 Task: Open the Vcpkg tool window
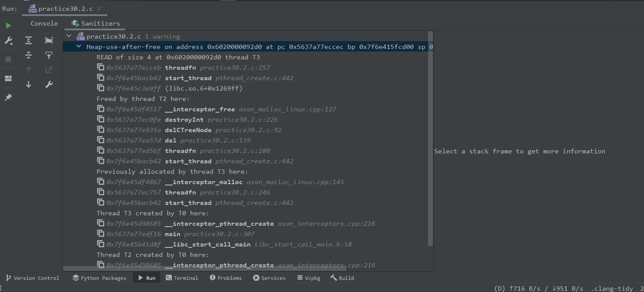[309, 278]
